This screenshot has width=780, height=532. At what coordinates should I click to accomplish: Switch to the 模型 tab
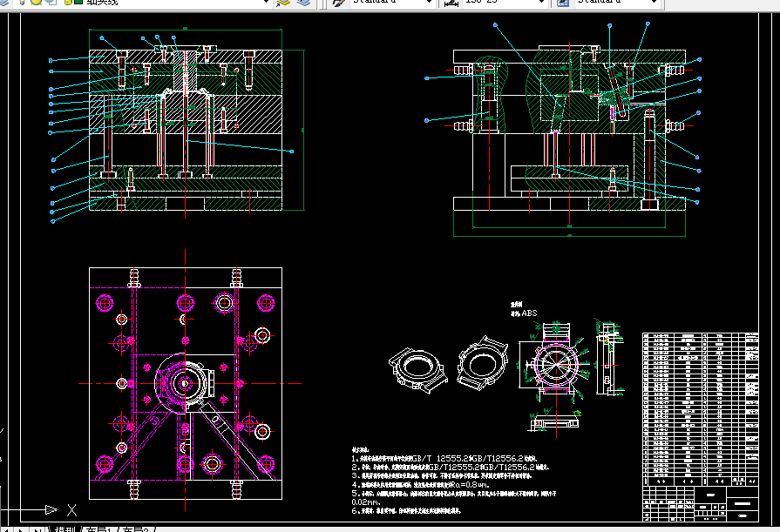click(x=64, y=529)
